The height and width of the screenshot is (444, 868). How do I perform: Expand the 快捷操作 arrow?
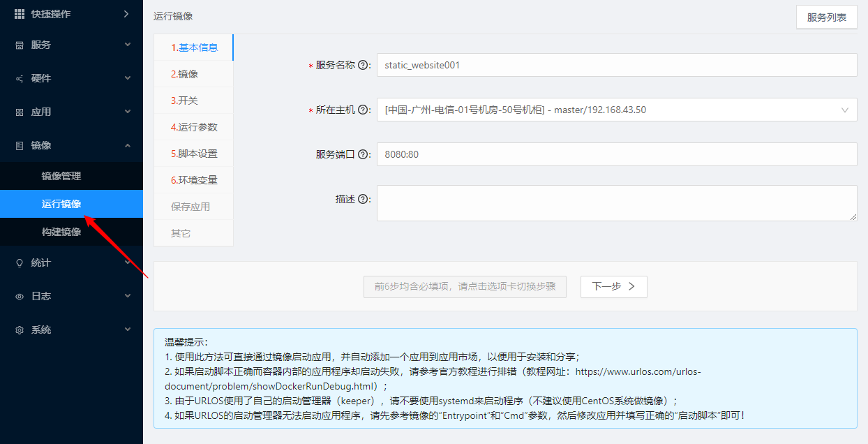[126, 14]
